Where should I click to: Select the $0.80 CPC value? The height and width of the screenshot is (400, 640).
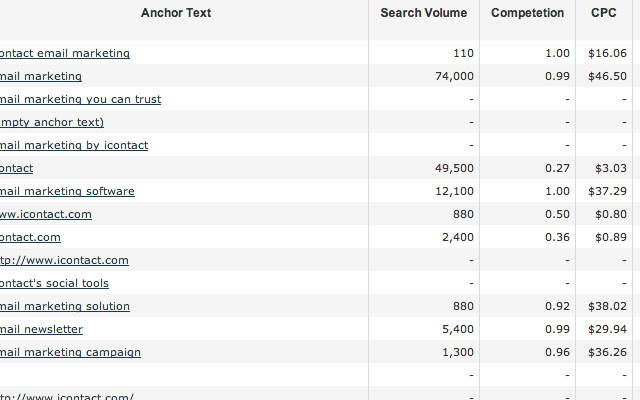611,214
